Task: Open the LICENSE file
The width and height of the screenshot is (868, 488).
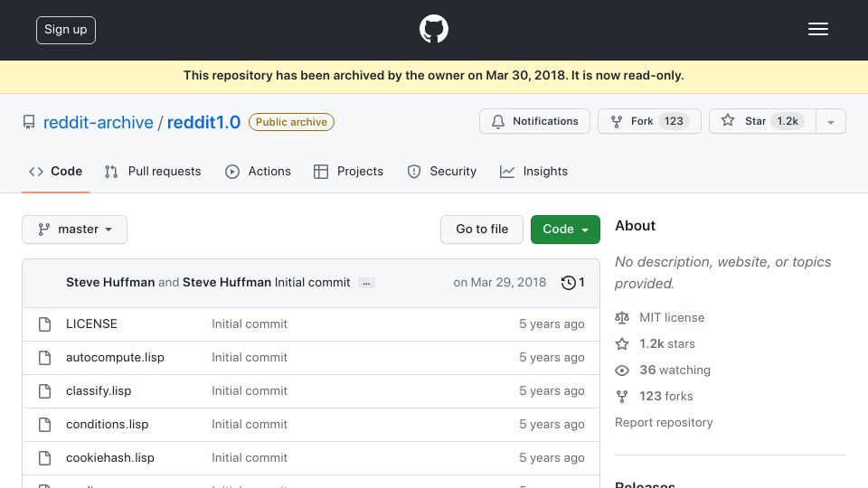Action: (91, 324)
